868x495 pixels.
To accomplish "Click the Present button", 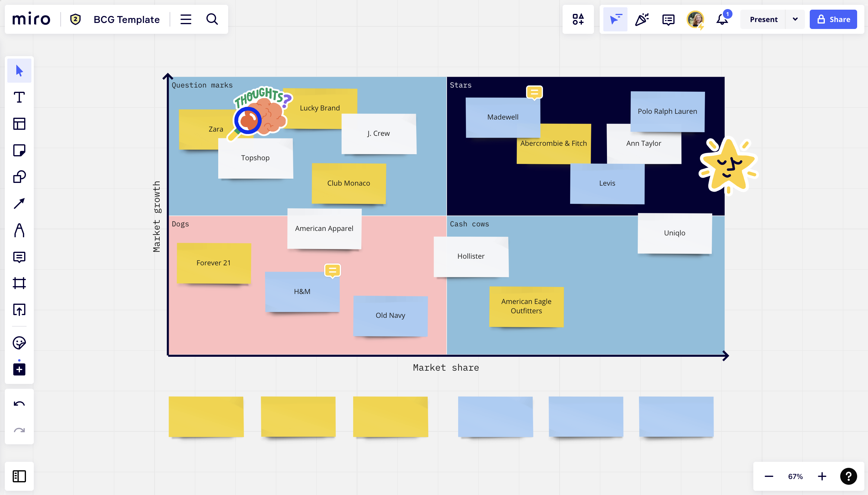I will point(764,19).
